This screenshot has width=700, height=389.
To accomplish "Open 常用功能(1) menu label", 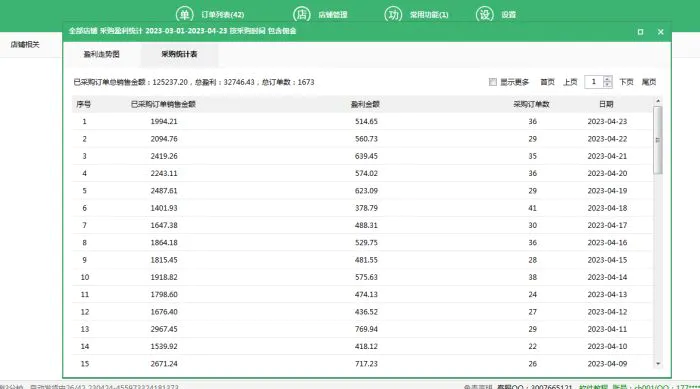I will [429, 15].
